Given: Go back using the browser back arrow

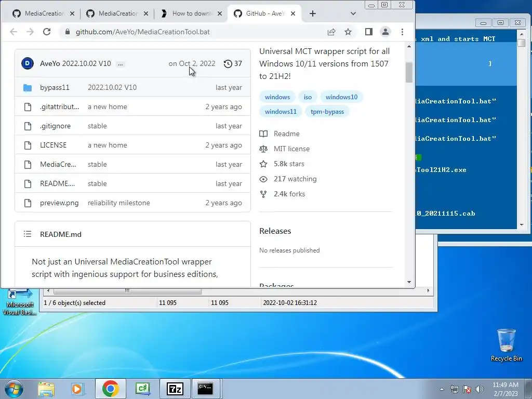Looking at the screenshot, I should pyautogui.click(x=13, y=32).
